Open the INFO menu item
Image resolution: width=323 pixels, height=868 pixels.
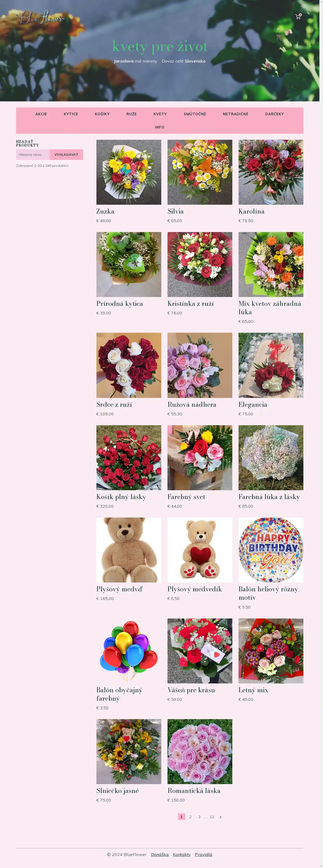160,127
